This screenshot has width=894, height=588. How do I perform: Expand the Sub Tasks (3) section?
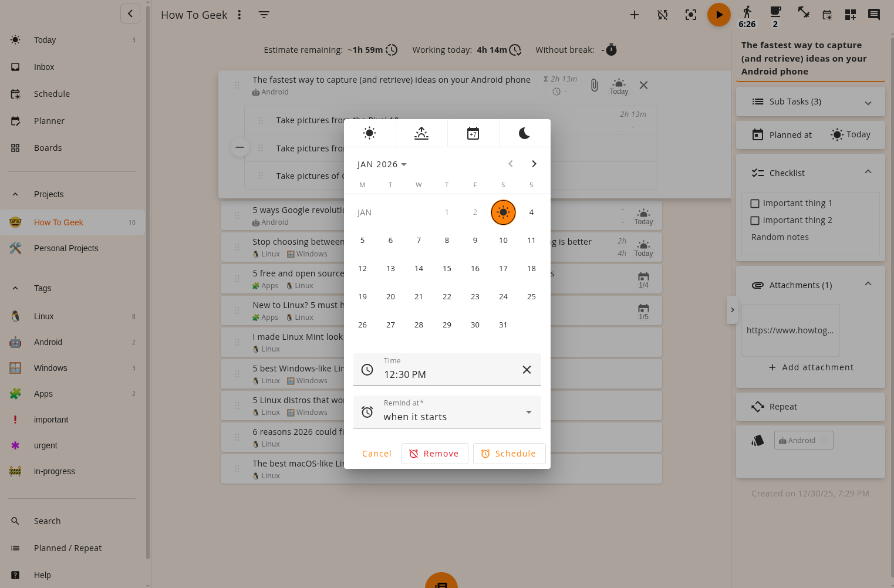click(x=811, y=102)
